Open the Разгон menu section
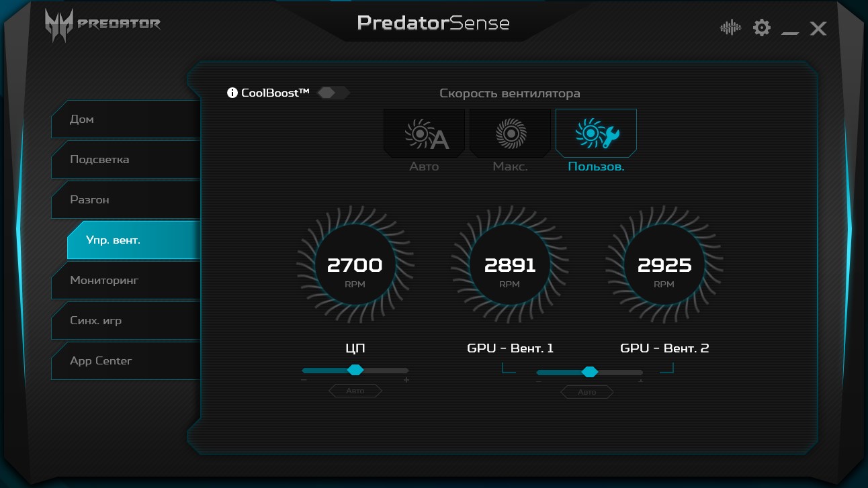The width and height of the screenshot is (868, 488). tap(126, 200)
